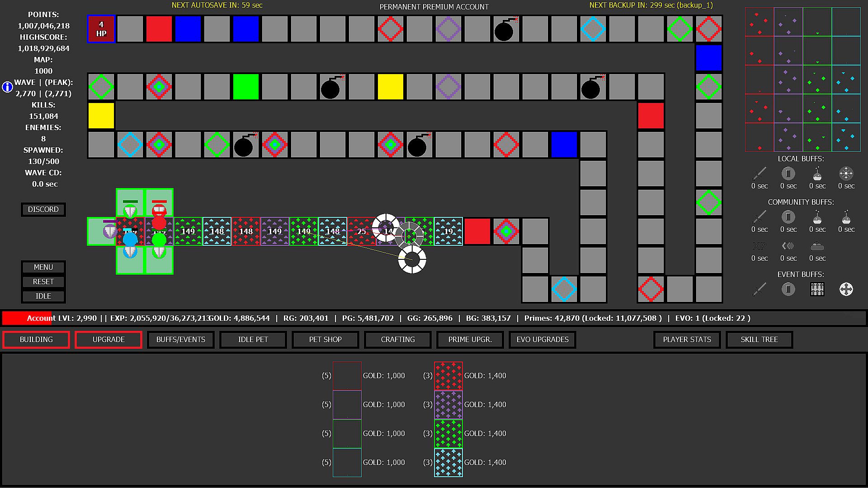868x488 pixels.
Task: Click the event upward arrows tile icon
Action: 817,289
